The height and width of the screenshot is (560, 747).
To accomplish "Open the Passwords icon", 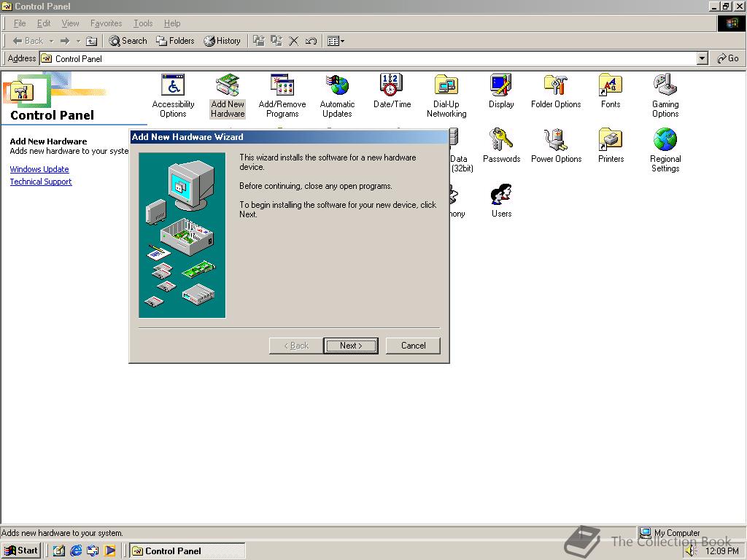I will tap(501, 146).
